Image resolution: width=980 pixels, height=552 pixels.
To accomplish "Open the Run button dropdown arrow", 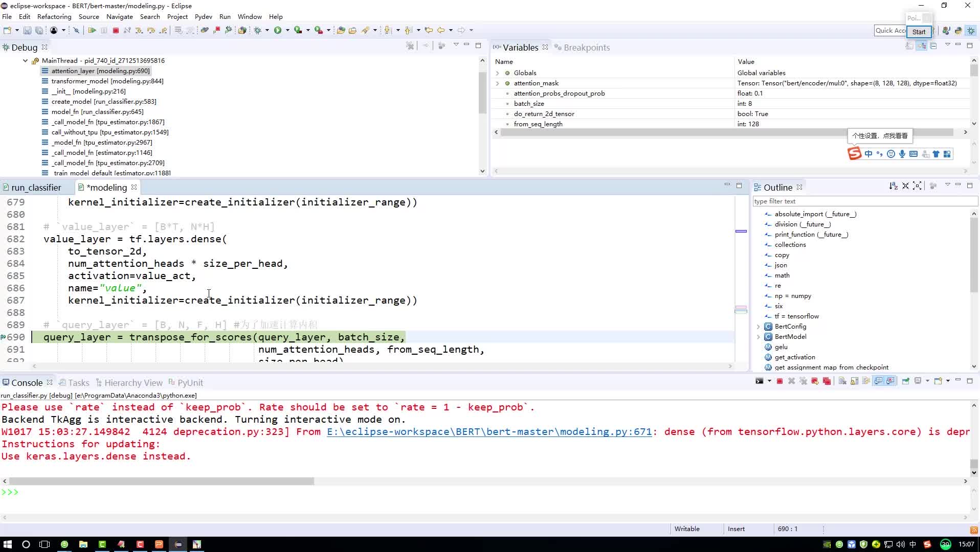I will 287,31.
